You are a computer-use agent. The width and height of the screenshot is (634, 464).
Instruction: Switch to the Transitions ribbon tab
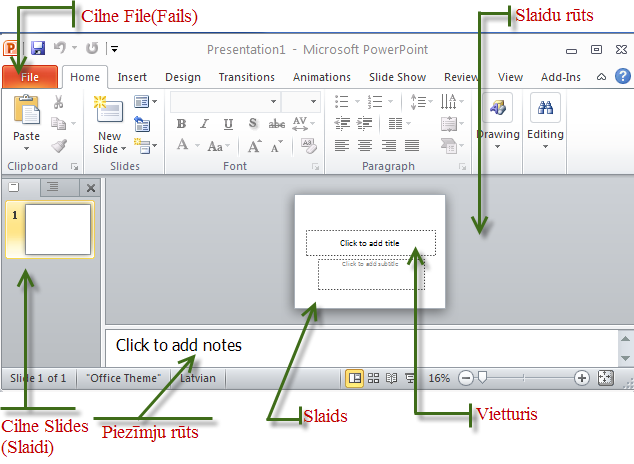click(x=246, y=77)
